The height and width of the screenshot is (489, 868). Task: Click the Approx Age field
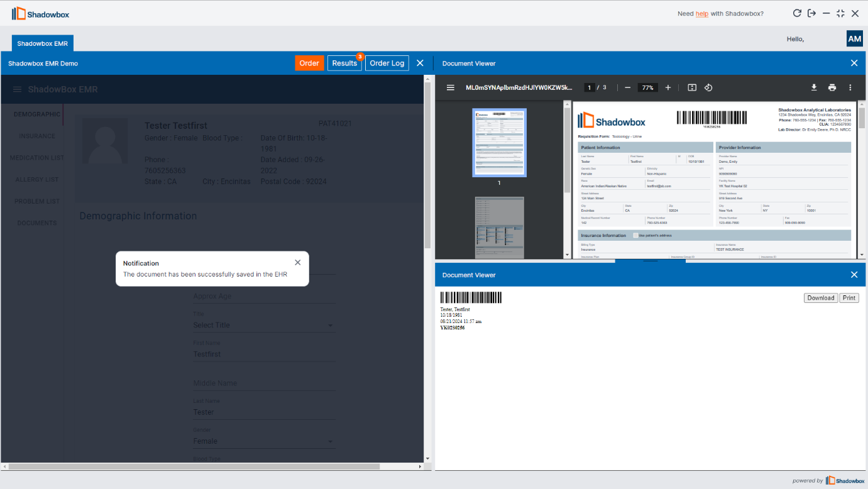point(264,296)
